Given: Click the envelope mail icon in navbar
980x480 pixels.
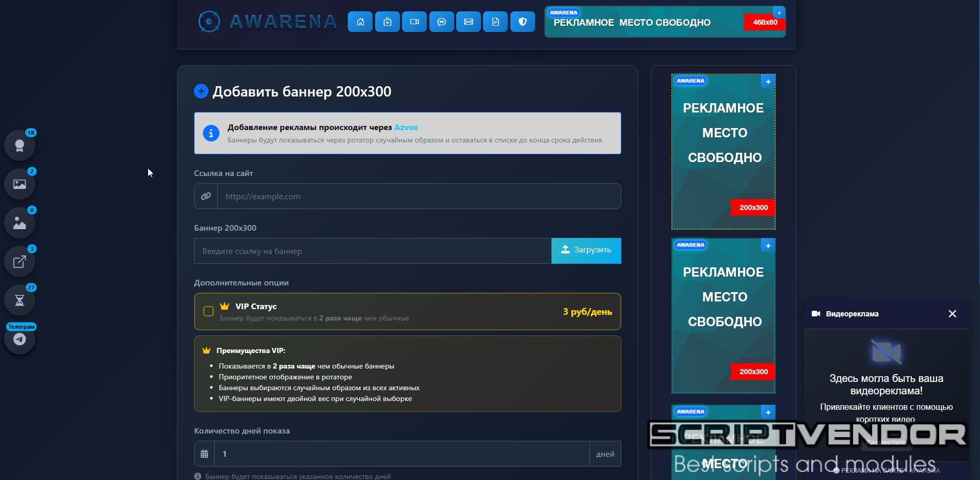Looking at the screenshot, I should [469, 22].
